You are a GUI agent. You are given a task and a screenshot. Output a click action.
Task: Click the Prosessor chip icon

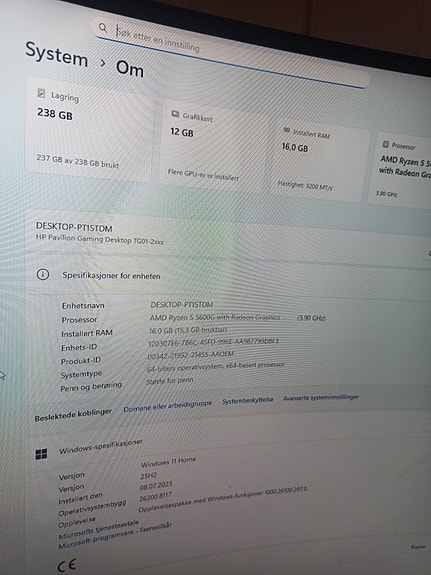coord(385,144)
